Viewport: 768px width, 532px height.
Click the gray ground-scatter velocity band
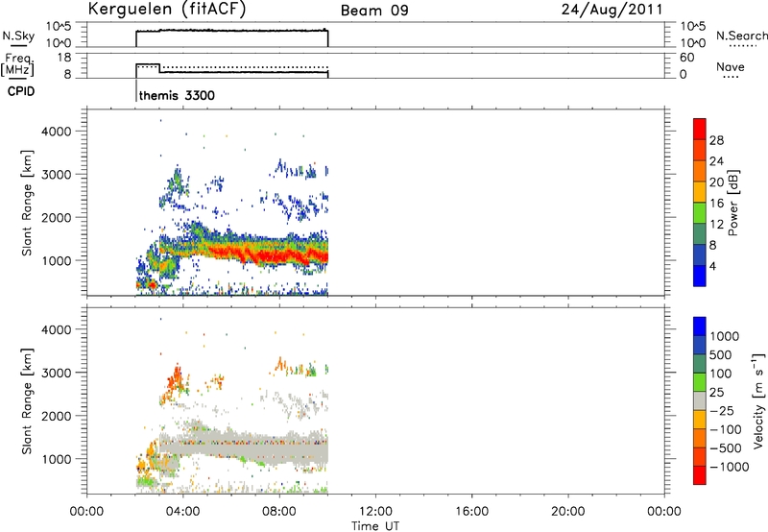(x=245, y=446)
